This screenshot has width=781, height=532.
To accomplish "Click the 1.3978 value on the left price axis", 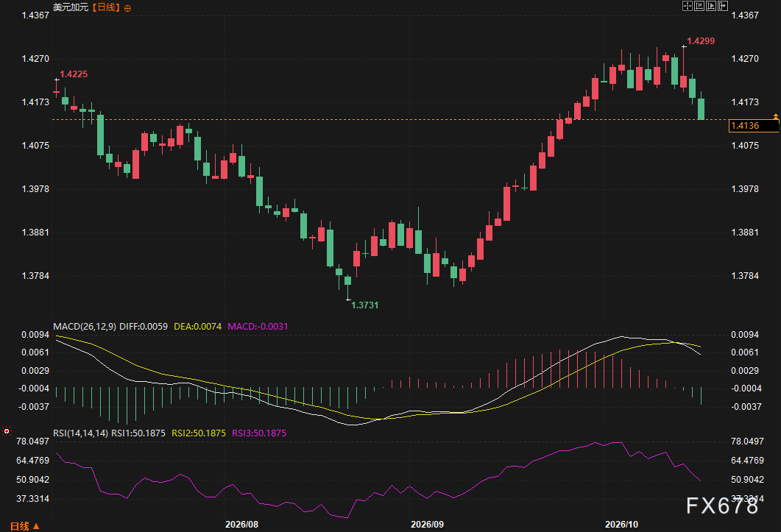I will pos(35,189).
